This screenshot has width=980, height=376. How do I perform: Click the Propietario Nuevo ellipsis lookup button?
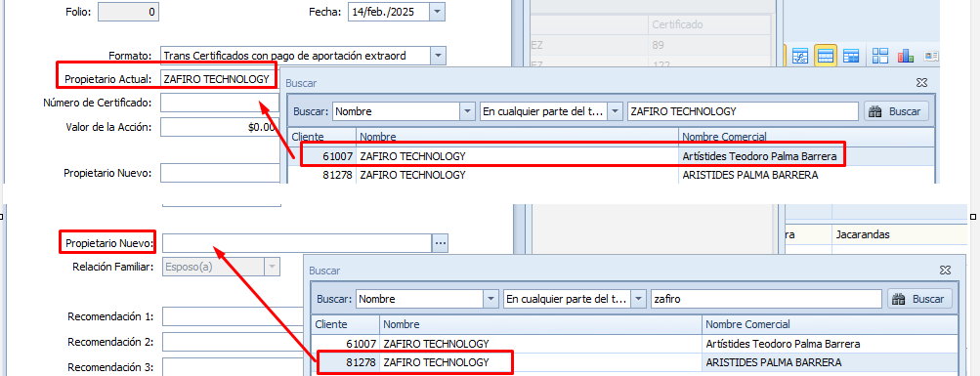(440, 243)
